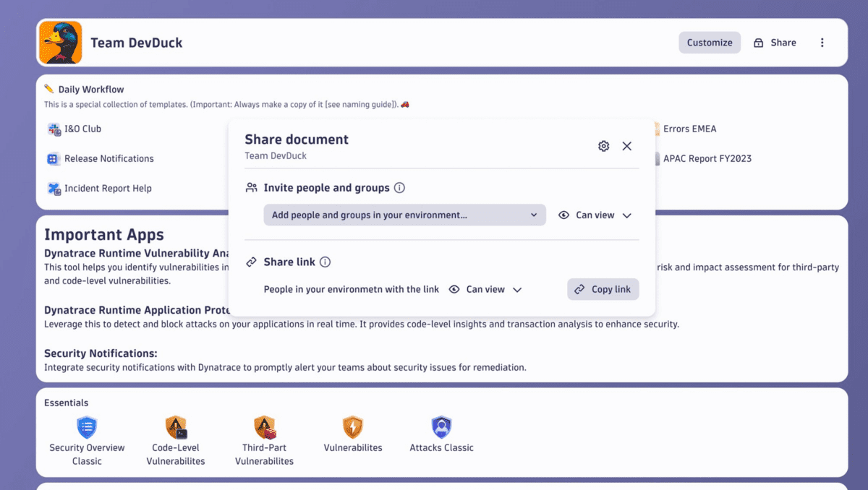
Task: Click the Copy link button
Action: pos(603,289)
